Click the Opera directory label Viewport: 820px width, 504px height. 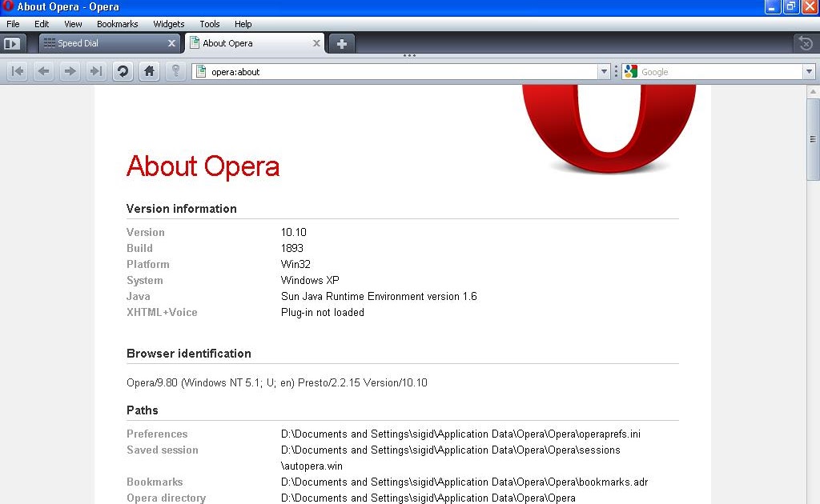166,498
